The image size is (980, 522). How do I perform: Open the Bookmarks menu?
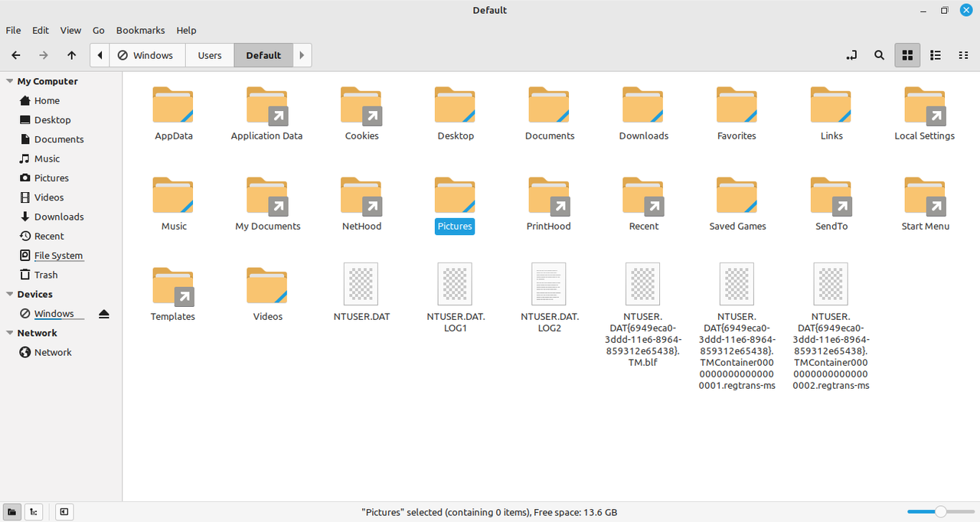[140, 31]
